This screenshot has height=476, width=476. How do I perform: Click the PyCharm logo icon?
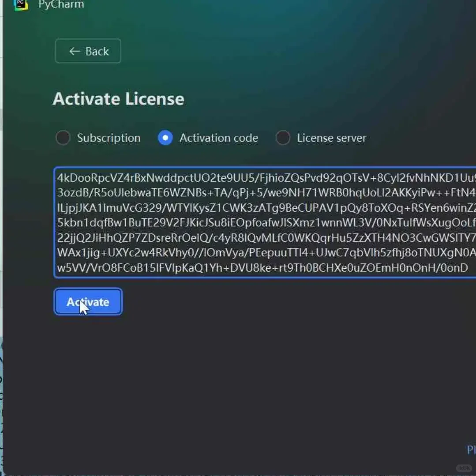coord(21,4)
